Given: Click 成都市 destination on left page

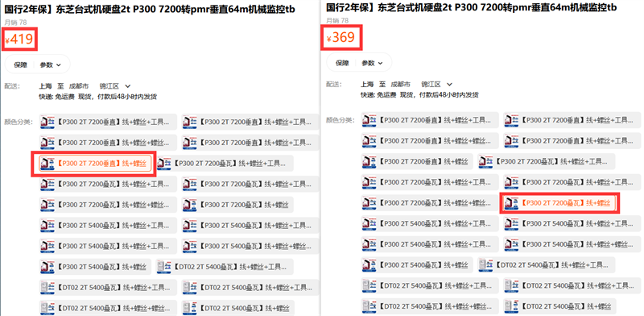Looking at the screenshot, I should [x=79, y=86].
